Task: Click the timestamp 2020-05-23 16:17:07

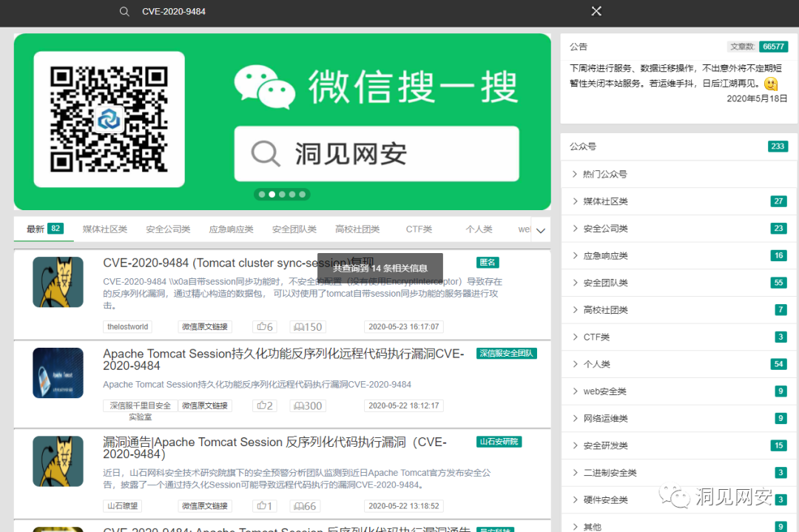Action: (404, 326)
